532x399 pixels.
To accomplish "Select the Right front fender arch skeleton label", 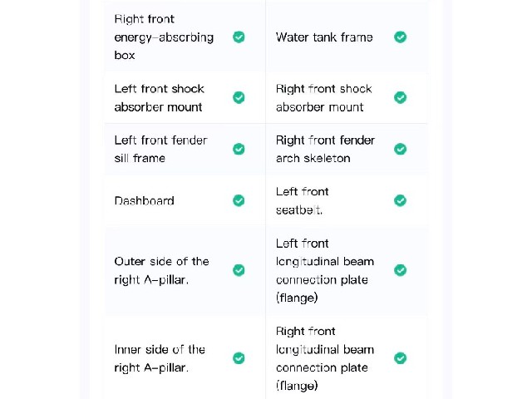I will point(325,149).
